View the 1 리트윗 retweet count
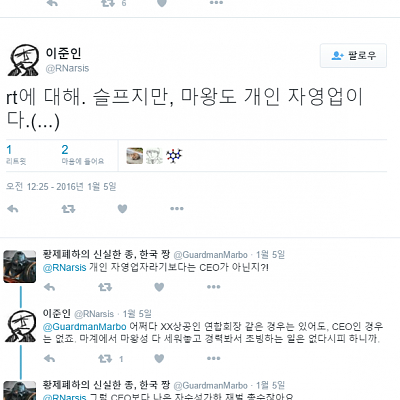The width and height of the screenshot is (400, 400). click(x=16, y=155)
